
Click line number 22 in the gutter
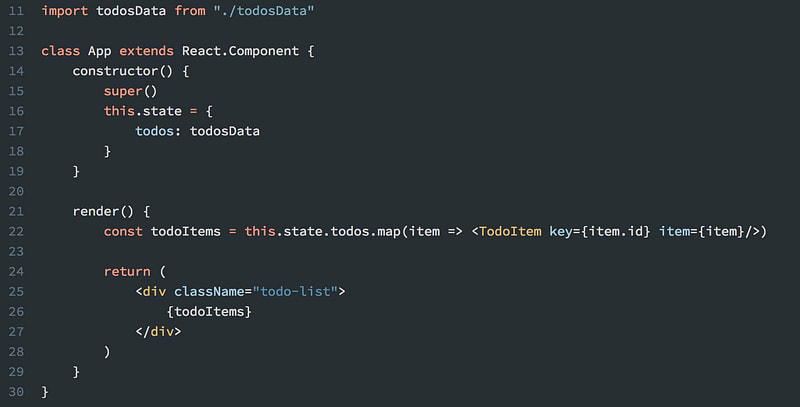pos(16,232)
